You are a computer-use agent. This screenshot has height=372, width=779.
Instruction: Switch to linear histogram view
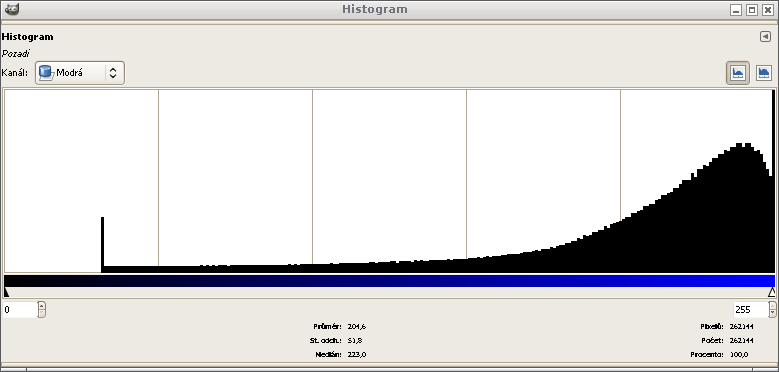click(738, 73)
